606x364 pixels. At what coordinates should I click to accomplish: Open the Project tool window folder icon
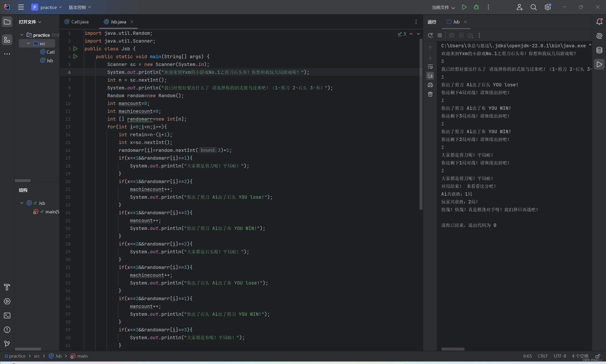coord(7,22)
